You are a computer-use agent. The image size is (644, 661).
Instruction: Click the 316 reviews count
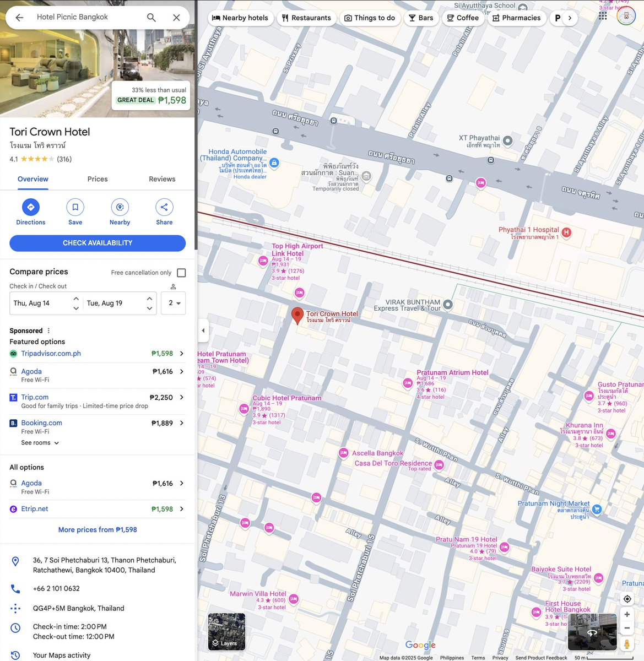coord(64,159)
